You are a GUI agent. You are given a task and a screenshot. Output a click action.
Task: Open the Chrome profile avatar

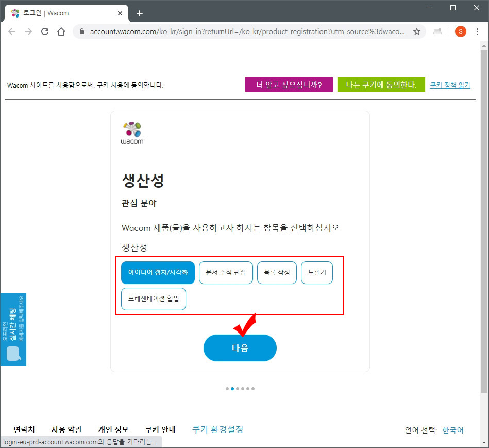point(460,31)
